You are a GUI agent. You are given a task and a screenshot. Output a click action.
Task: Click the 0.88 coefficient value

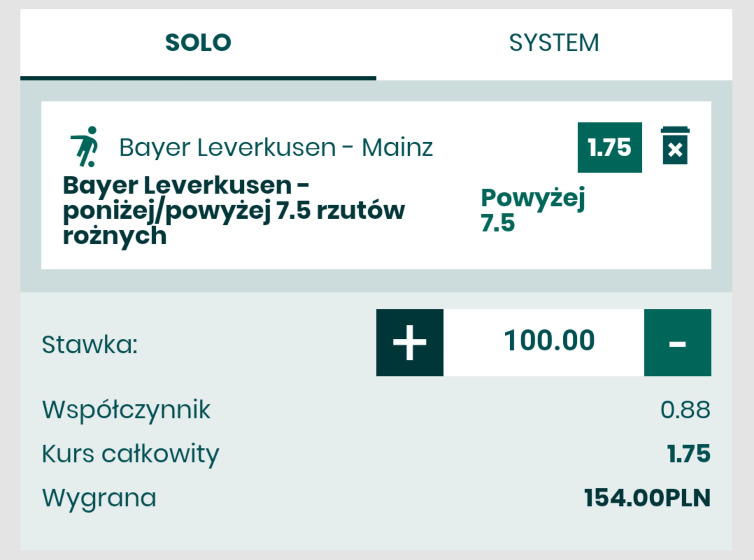(685, 409)
